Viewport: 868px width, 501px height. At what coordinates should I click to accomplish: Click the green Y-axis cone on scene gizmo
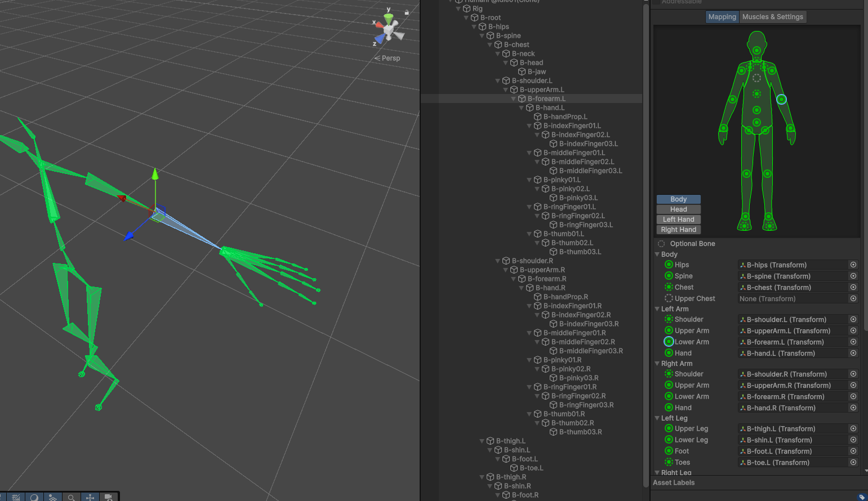click(x=389, y=18)
